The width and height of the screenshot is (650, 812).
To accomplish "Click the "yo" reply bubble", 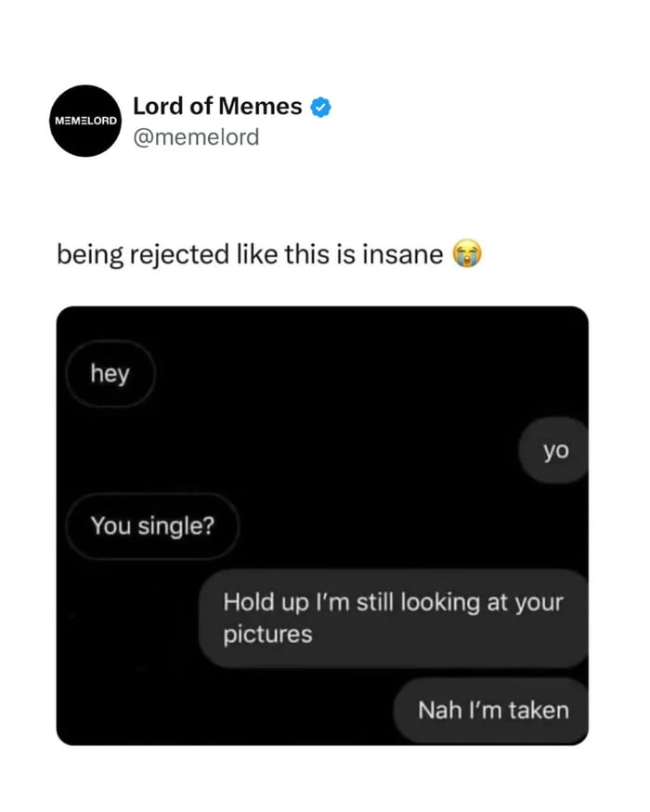I will (554, 451).
